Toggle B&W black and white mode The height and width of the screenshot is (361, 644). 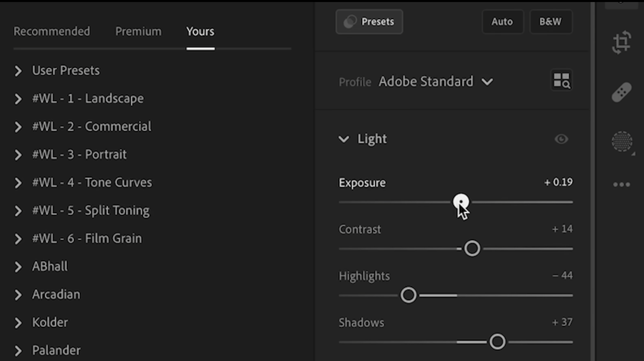(550, 22)
